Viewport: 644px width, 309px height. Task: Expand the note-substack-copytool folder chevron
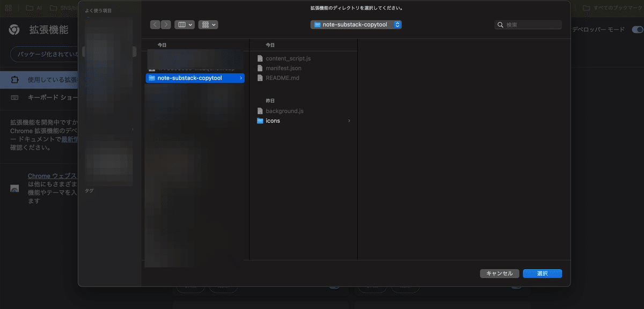point(241,78)
